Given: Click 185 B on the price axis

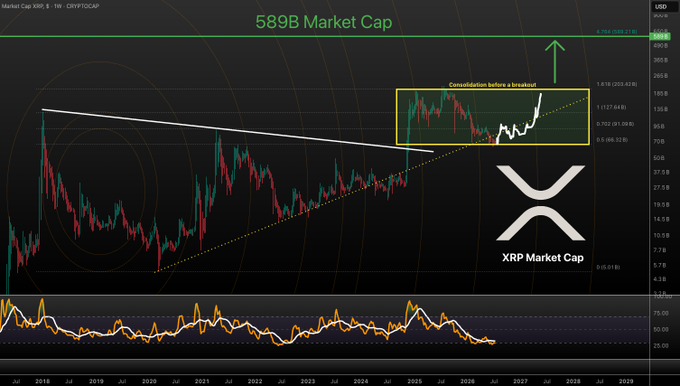Looking at the screenshot, I should (660, 94).
